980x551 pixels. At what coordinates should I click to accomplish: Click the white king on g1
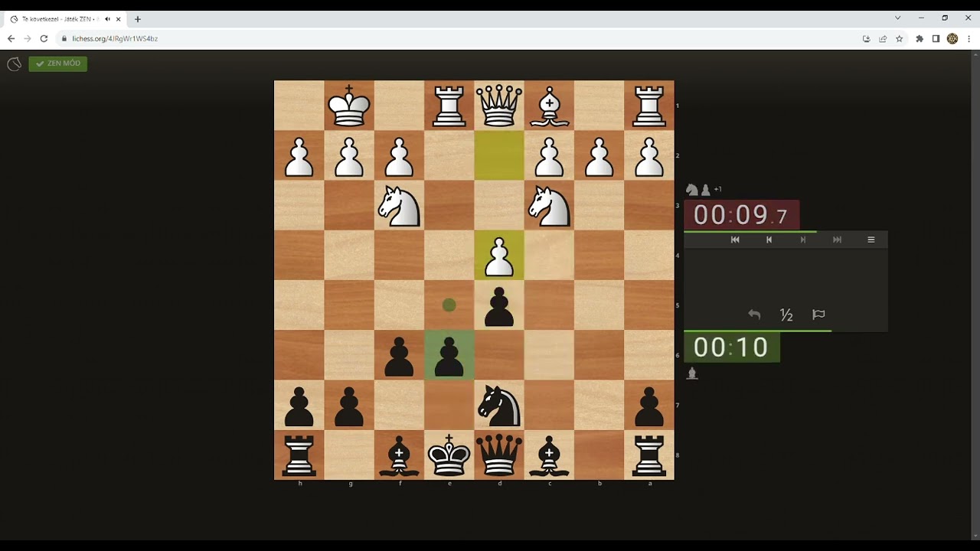click(349, 106)
